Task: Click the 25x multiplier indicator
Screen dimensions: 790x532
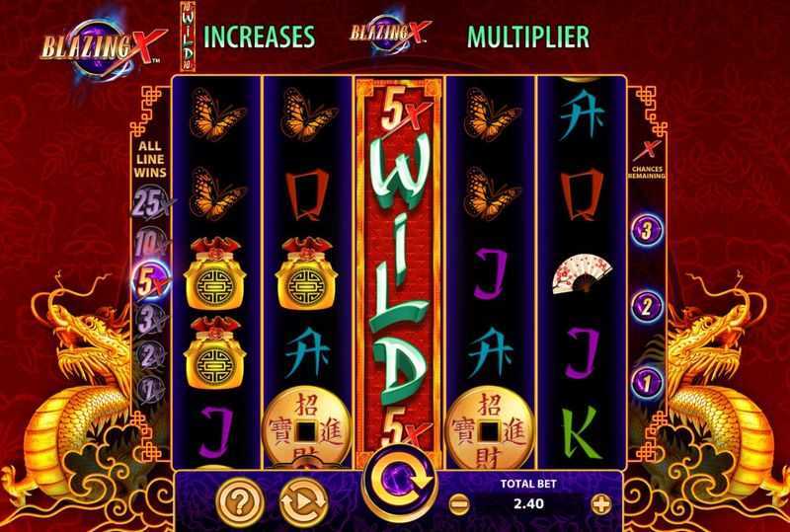Action: click(x=152, y=202)
